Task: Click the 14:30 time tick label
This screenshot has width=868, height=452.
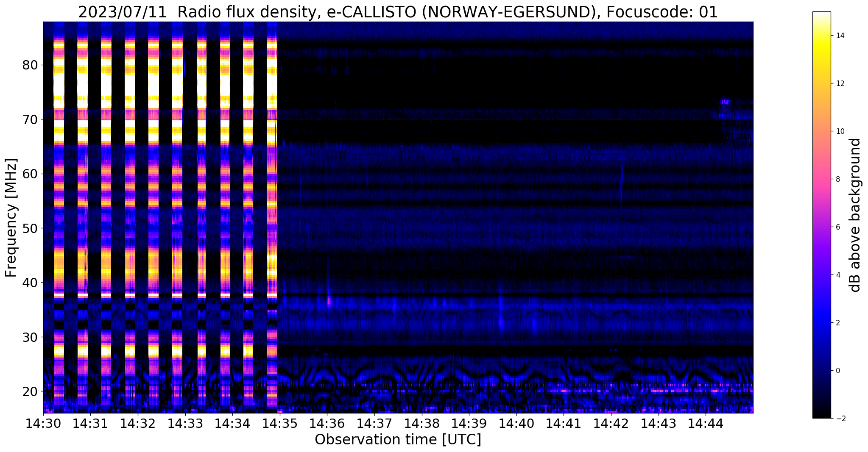Action: tap(43, 423)
